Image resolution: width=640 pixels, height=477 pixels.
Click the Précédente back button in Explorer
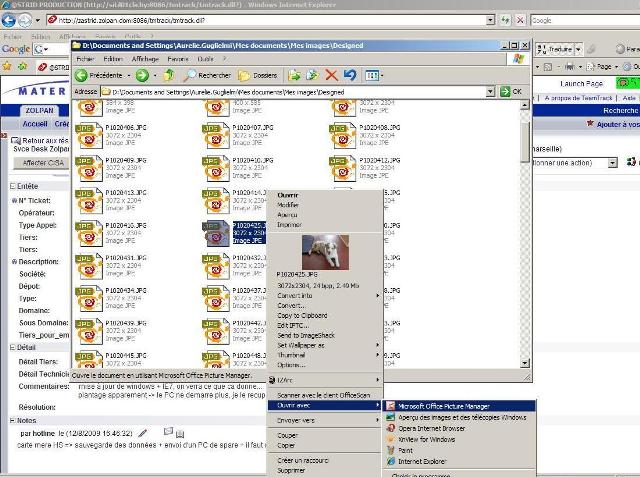coord(100,75)
